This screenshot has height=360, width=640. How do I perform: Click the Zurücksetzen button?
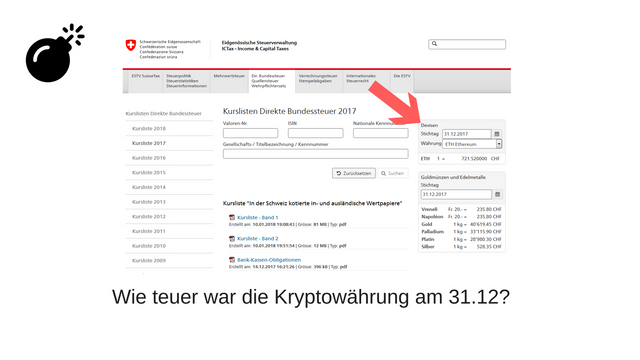(354, 173)
